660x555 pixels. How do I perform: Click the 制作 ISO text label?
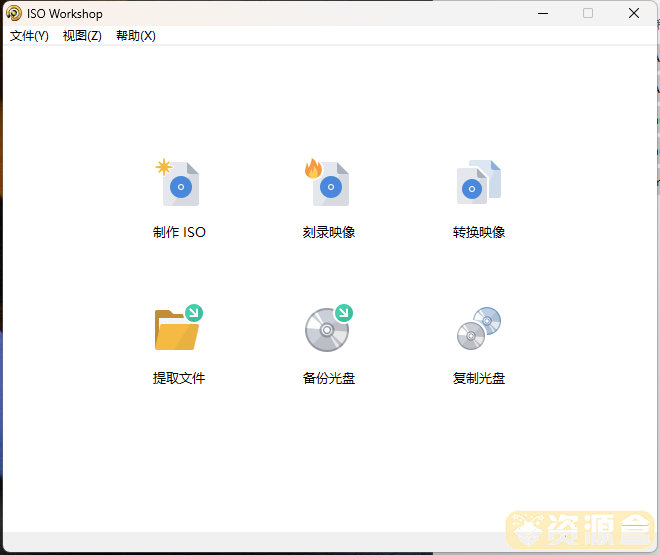pos(179,232)
